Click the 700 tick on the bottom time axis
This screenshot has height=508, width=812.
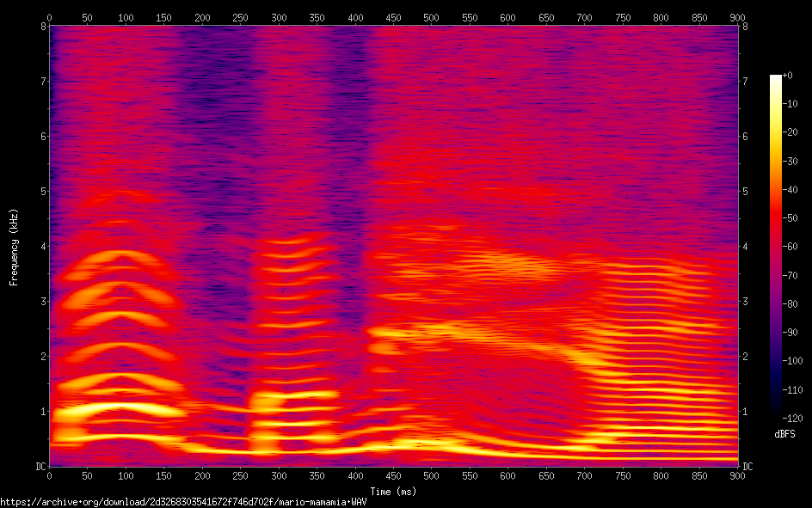[x=584, y=476]
